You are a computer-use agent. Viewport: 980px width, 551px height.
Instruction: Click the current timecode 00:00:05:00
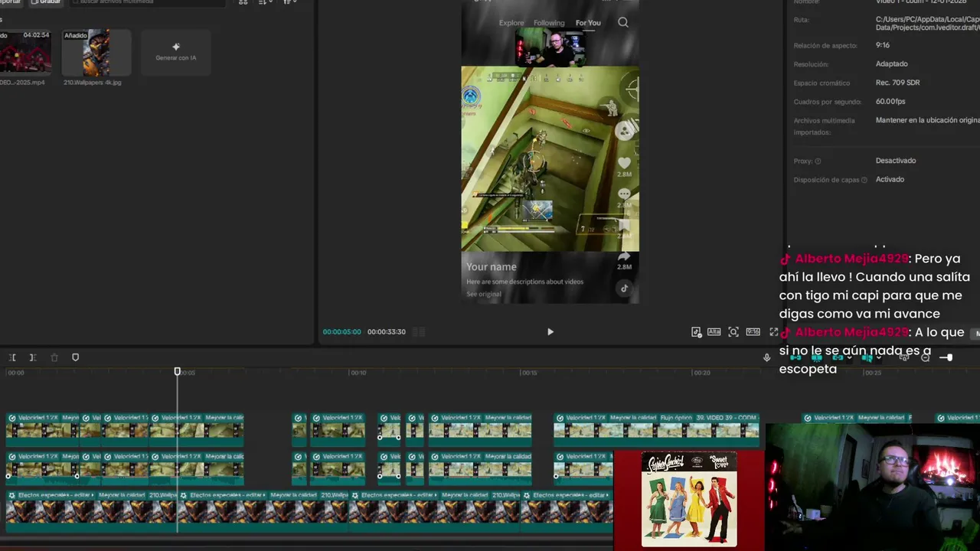[x=341, y=332]
